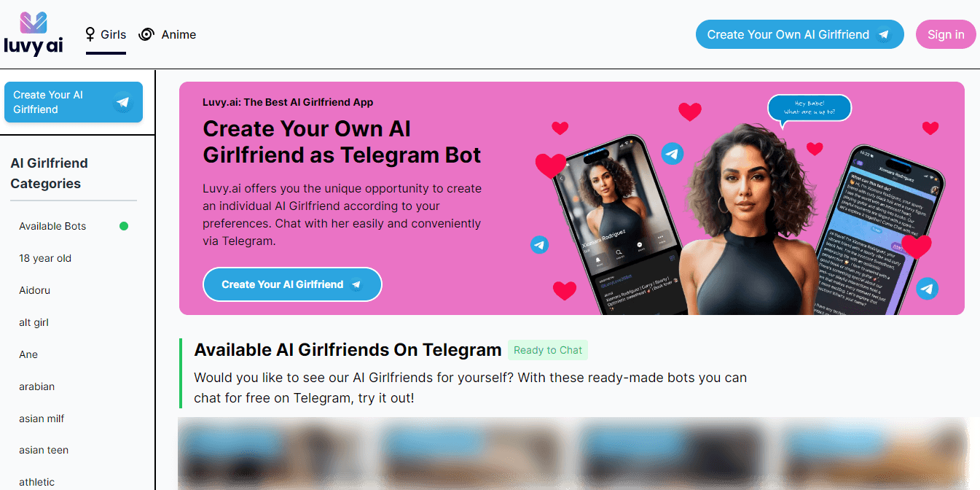Click the first blurred bot thumbnail
The image size is (980, 490).
(277, 454)
